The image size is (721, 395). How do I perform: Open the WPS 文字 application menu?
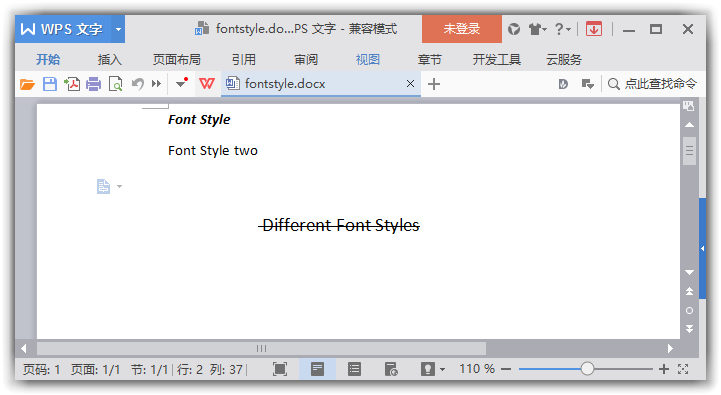63,29
